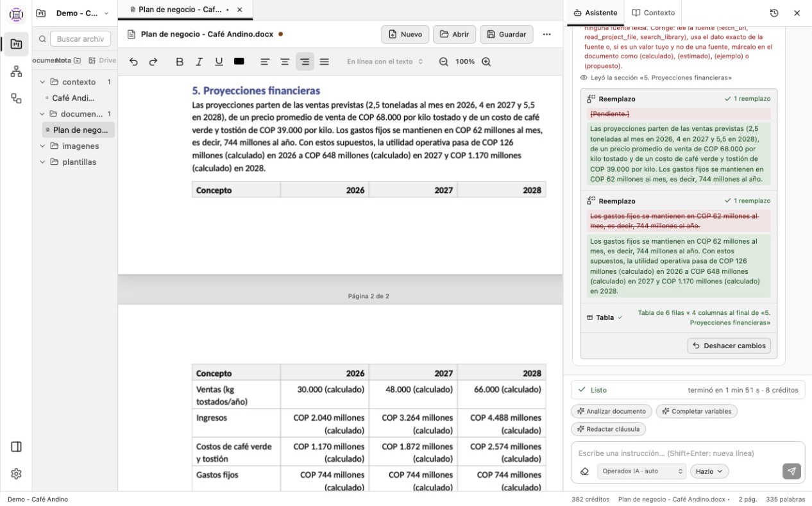Screen dimensions: 812x506
Task: Open the Hazlo mode dropdown
Action: pyautogui.click(x=709, y=471)
